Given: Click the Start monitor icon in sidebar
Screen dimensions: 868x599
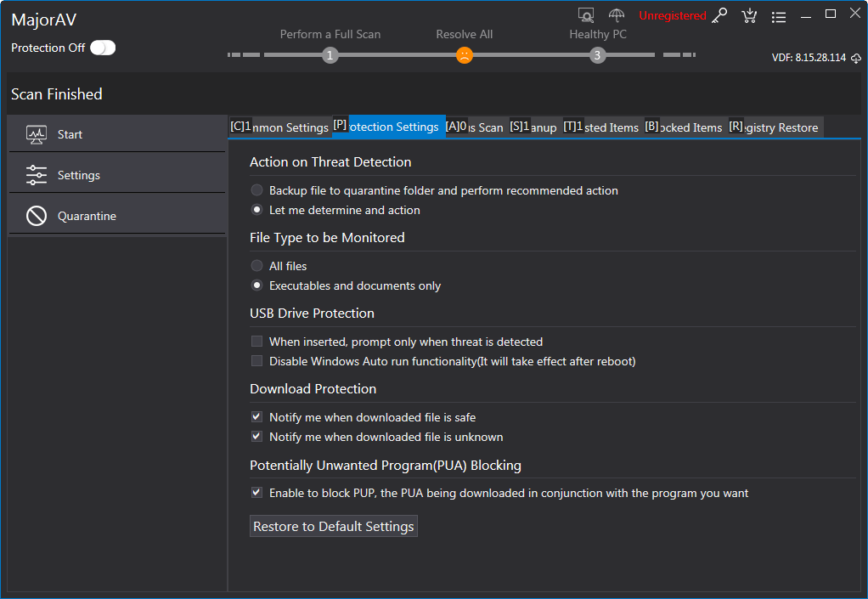Looking at the screenshot, I should click(x=37, y=134).
